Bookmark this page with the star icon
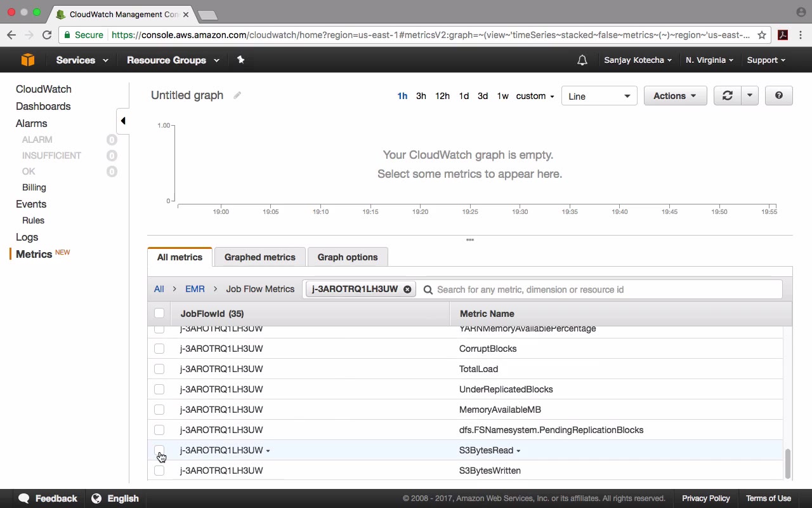 (x=762, y=35)
